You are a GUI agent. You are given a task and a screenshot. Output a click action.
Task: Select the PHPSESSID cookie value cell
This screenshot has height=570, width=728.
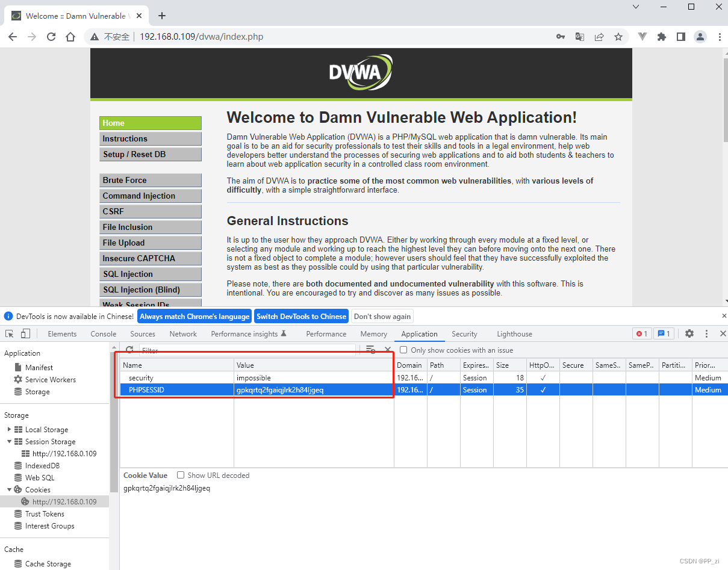tap(314, 390)
